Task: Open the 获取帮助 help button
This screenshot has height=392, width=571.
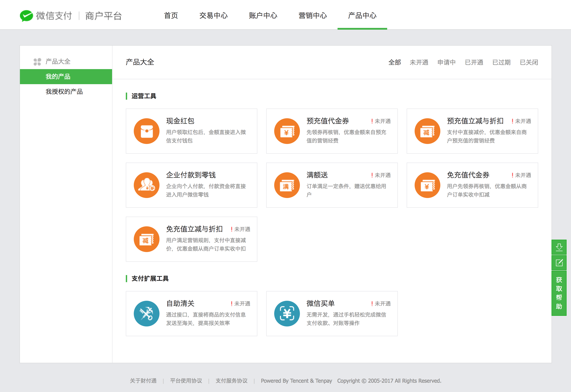Action: coord(559,293)
